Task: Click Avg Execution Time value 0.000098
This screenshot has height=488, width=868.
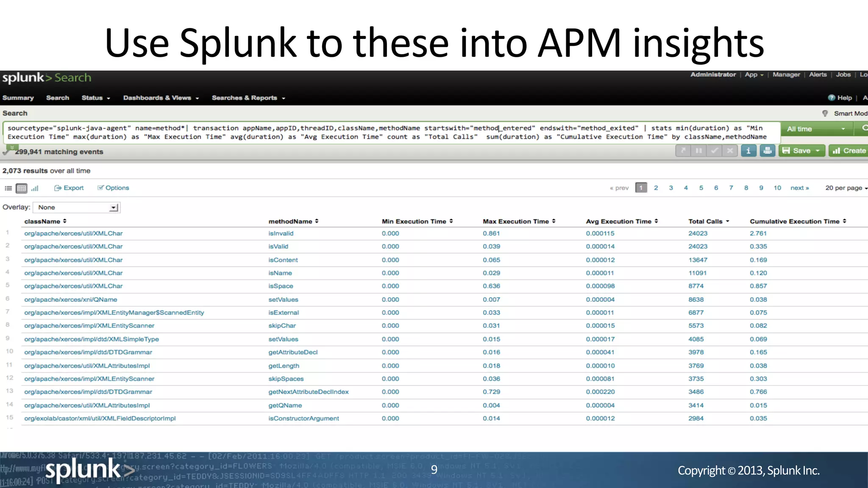Action: [x=600, y=286]
